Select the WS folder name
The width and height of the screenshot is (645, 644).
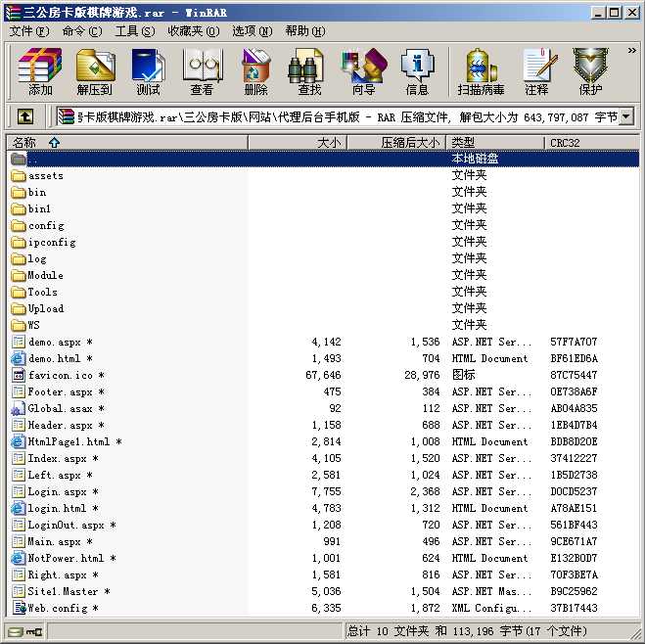[x=33, y=325]
